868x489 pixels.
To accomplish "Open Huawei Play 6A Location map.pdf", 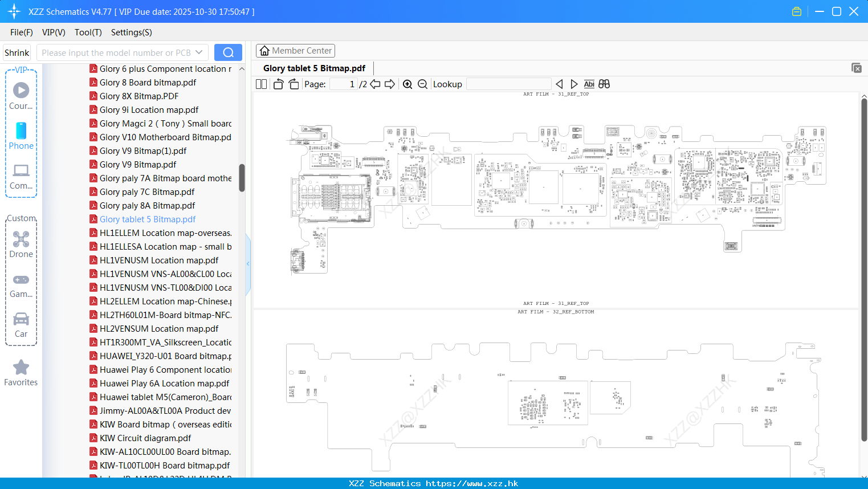I will click(x=164, y=384).
